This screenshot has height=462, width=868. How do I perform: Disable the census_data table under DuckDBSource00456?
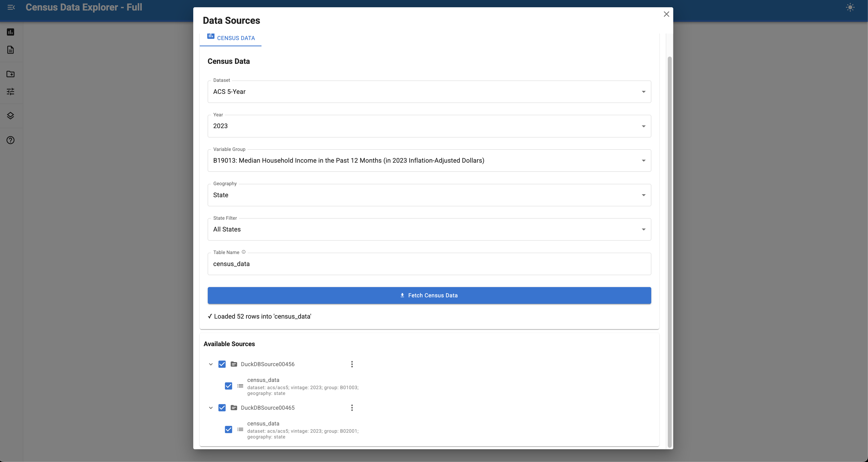(229, 386)
